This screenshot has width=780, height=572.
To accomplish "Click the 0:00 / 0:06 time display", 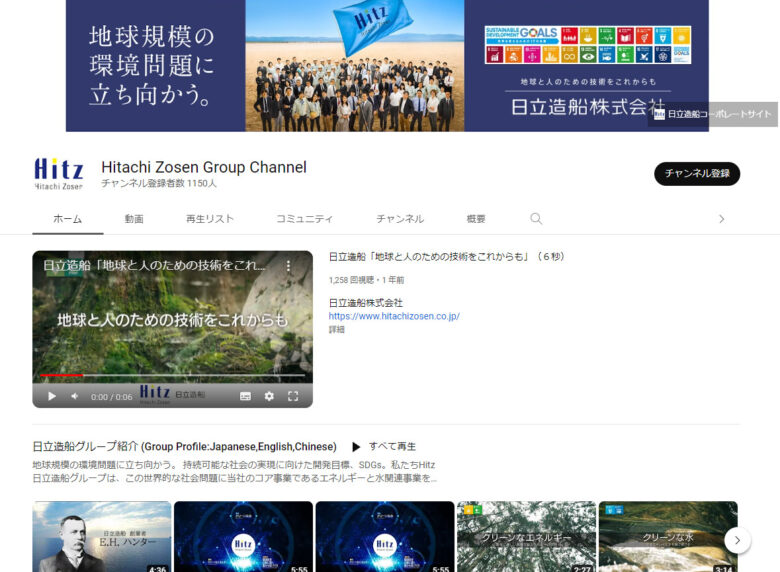I will [111, 397].
